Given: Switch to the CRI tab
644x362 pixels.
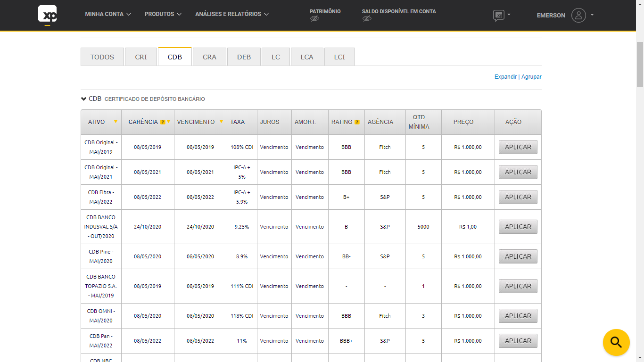Looking at the screenshot, I should tap(141, 57).
